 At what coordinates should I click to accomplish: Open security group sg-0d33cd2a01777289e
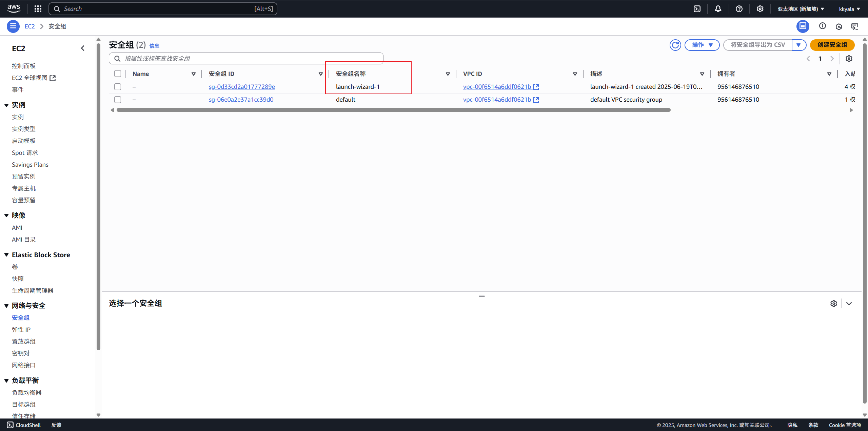click(x=242, y=87)
